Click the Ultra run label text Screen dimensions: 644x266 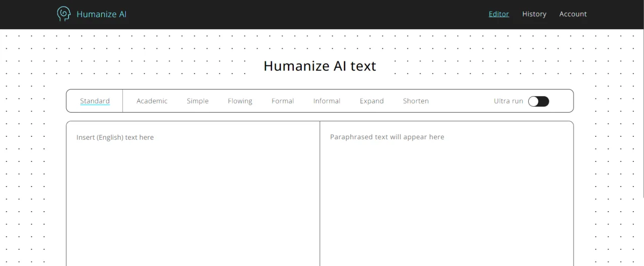click(509, 101)
